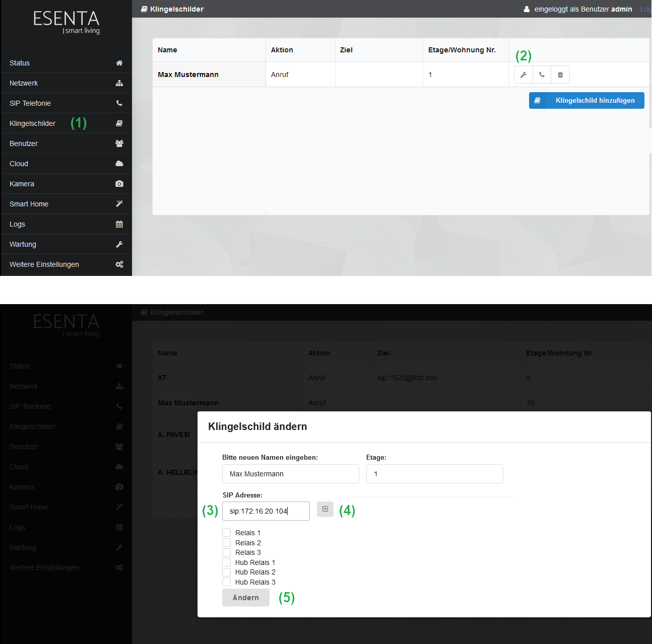Open the Status menu item
652x644 pixels.
(67, 63)
